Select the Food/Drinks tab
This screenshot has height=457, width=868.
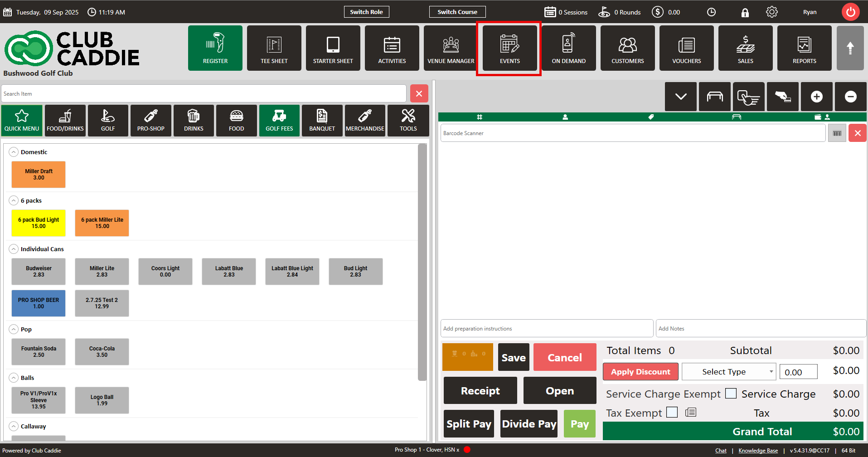click(65, 120)
